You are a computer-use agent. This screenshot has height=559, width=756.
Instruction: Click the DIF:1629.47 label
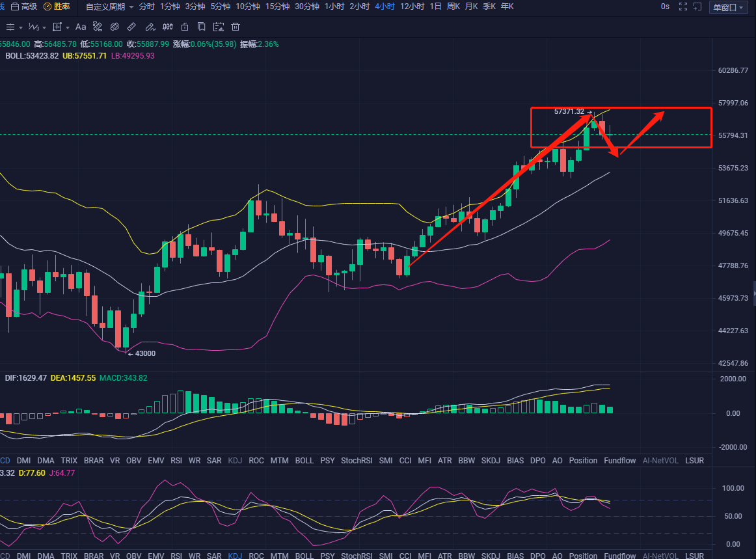coord(25,378)
